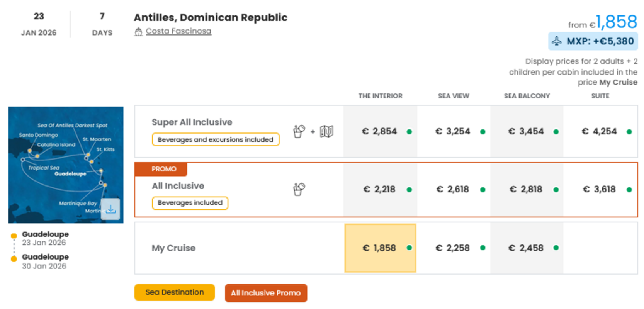644x309 pixels.
Task: Click the Beverages and excursions included badge
Action: point(215,139)
